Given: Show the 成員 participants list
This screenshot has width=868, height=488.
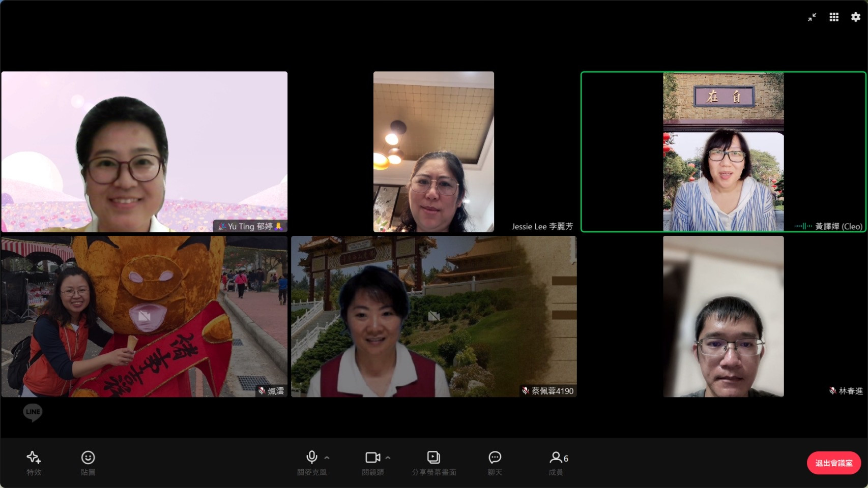Looking at the screenshot, I should pyautogui.click(x=558, y=463).
